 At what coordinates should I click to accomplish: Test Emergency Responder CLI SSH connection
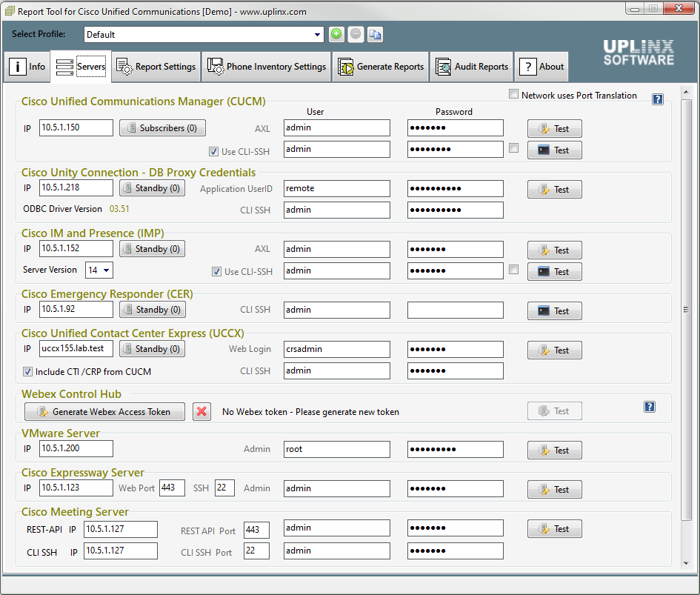coord(555,311)
